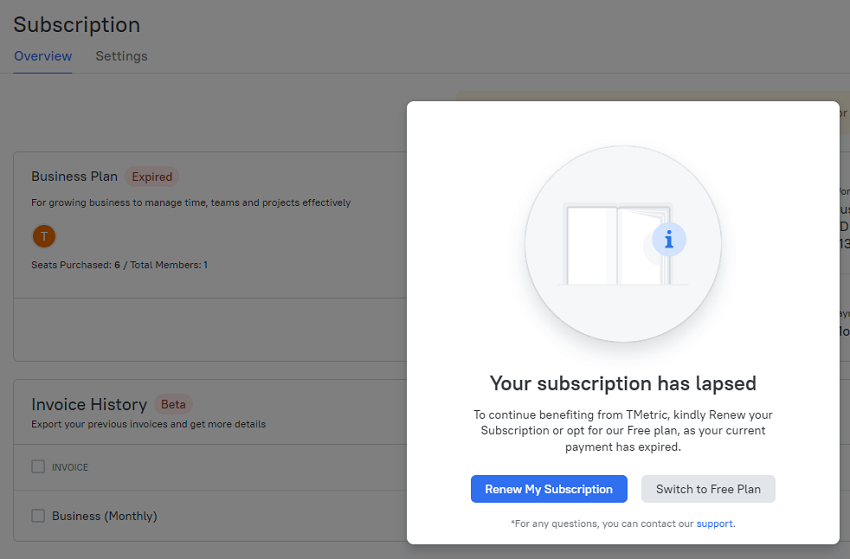
Task: Click the Expired status badge
Action: (152, 177)
